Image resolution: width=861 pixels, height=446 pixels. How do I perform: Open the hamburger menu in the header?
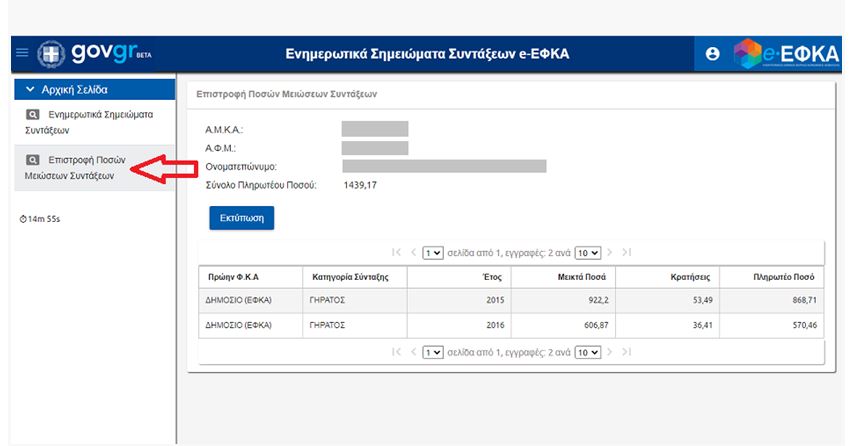click(x=21, y=54)
